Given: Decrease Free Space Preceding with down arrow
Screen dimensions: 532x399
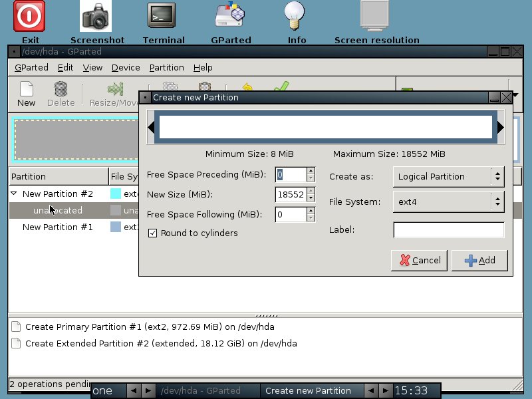Looking at the screenshot, I should 311,178.
